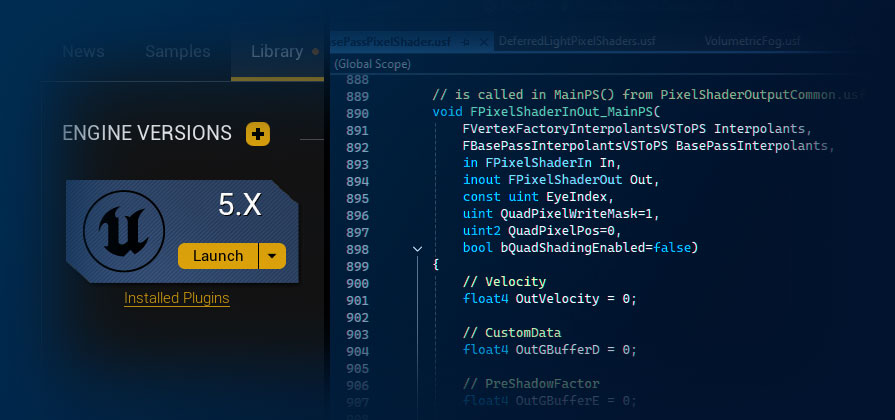Close the BasePassPixelShader.usf tab
895x420 pixels.
point(484,42)
